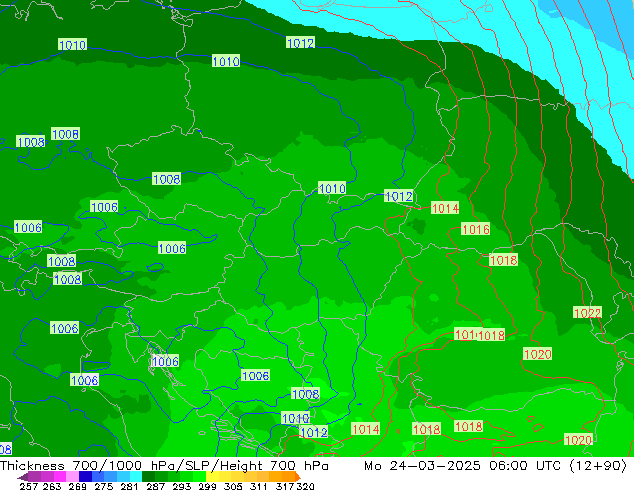The width and height of the screenshot is (634, 490).
Task: Click the legend value 275
Action: click(104, 486)
